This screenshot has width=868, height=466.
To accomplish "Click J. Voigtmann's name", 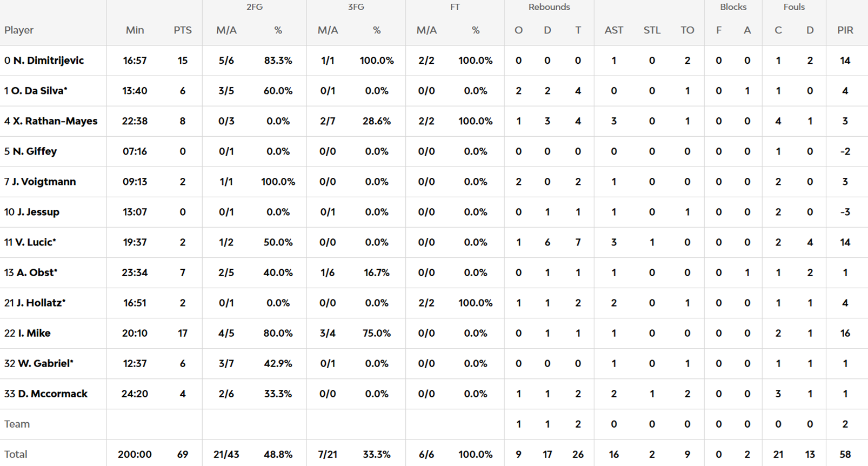I will [44, 182].
